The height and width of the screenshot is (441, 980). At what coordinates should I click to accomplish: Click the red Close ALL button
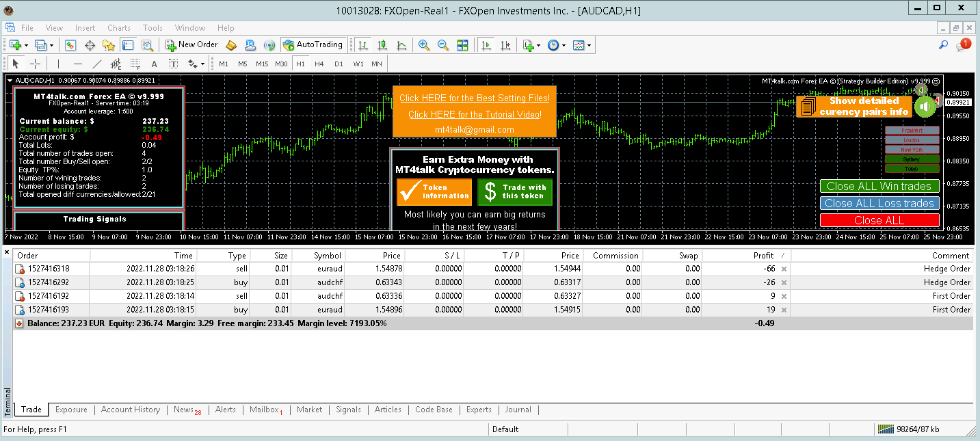(x=879, y=220)
